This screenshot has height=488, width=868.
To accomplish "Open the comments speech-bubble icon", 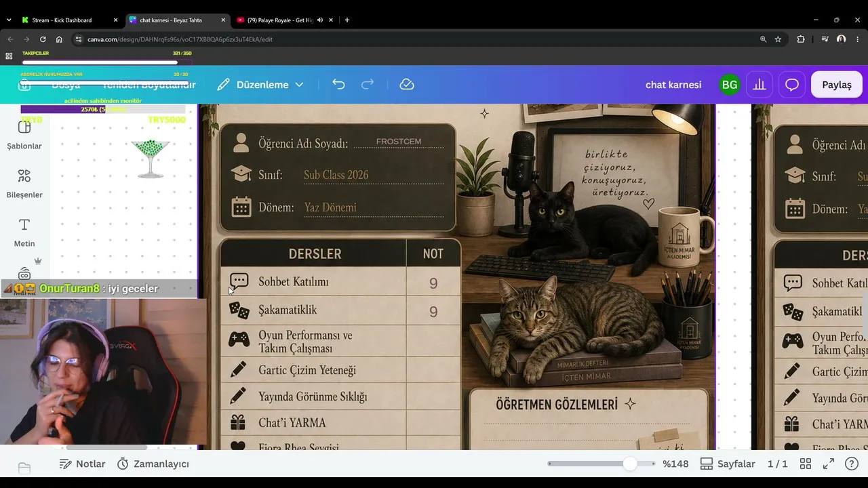I will [791, 85].
